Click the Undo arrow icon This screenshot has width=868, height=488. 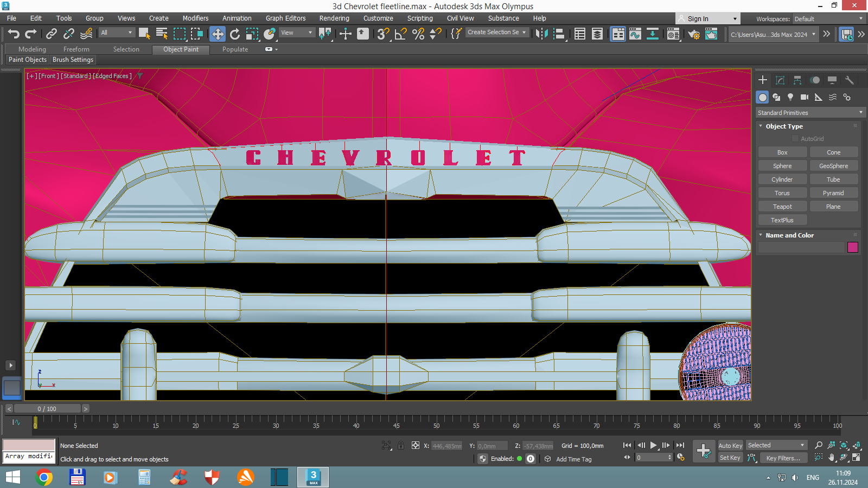14,34
